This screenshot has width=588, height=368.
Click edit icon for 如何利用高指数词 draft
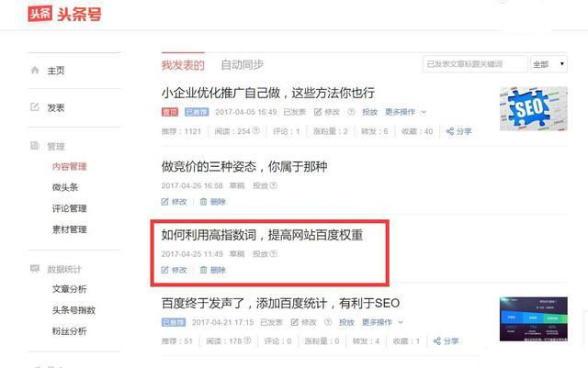click(x=164, y=270)
